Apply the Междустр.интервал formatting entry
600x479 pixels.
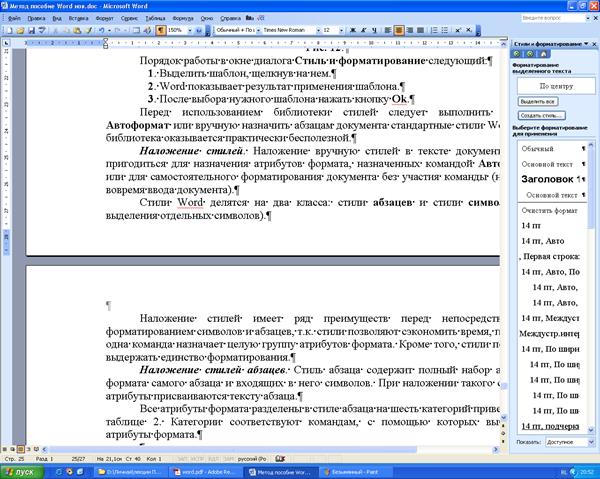(553, 334)
